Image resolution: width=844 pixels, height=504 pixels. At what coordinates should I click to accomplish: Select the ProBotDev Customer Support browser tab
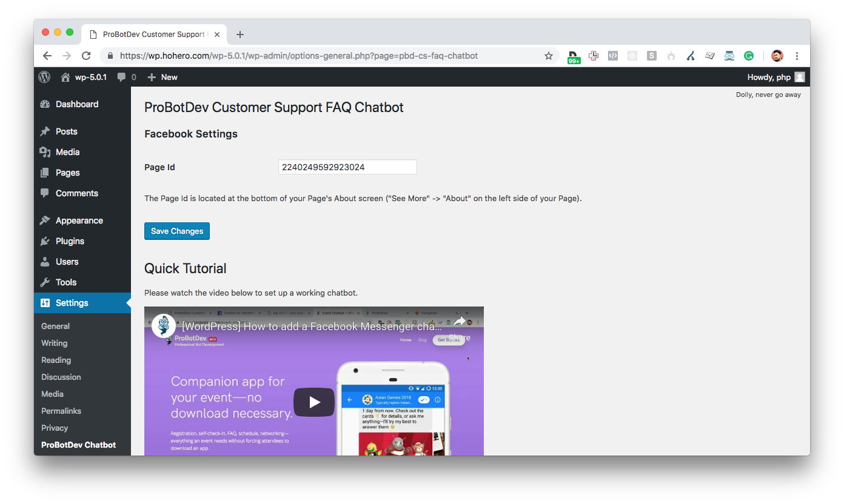(154, 35)
